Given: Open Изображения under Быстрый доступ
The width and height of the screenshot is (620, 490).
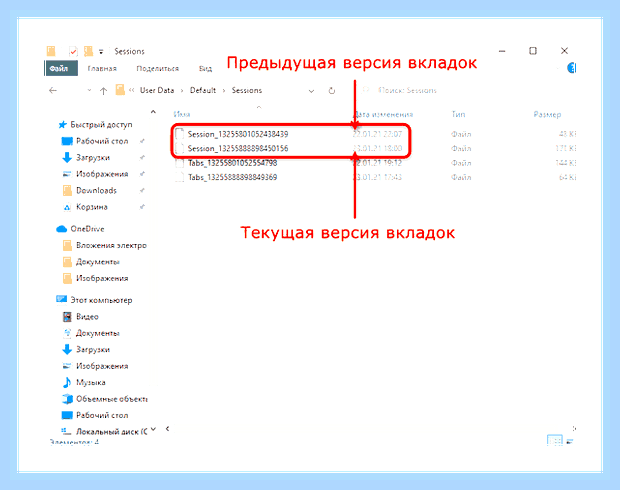Looking at the screenshot, I should (102, 174).
